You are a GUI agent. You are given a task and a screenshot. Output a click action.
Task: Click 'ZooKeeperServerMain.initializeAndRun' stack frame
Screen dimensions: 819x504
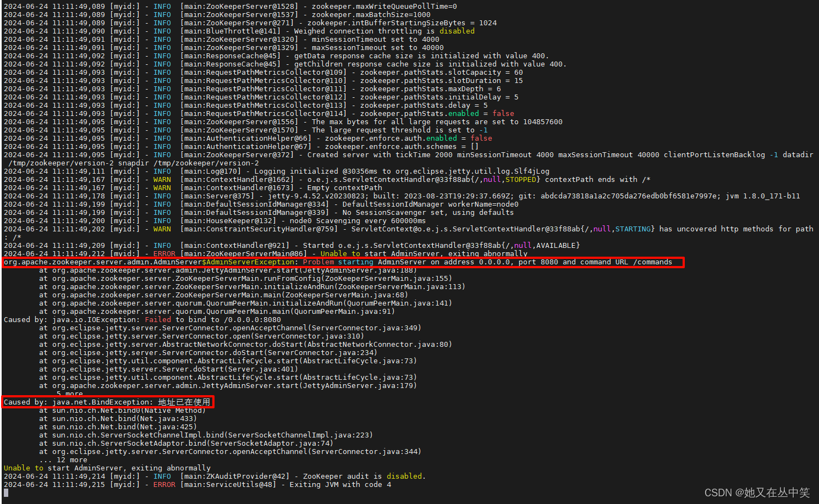(252, 287)
